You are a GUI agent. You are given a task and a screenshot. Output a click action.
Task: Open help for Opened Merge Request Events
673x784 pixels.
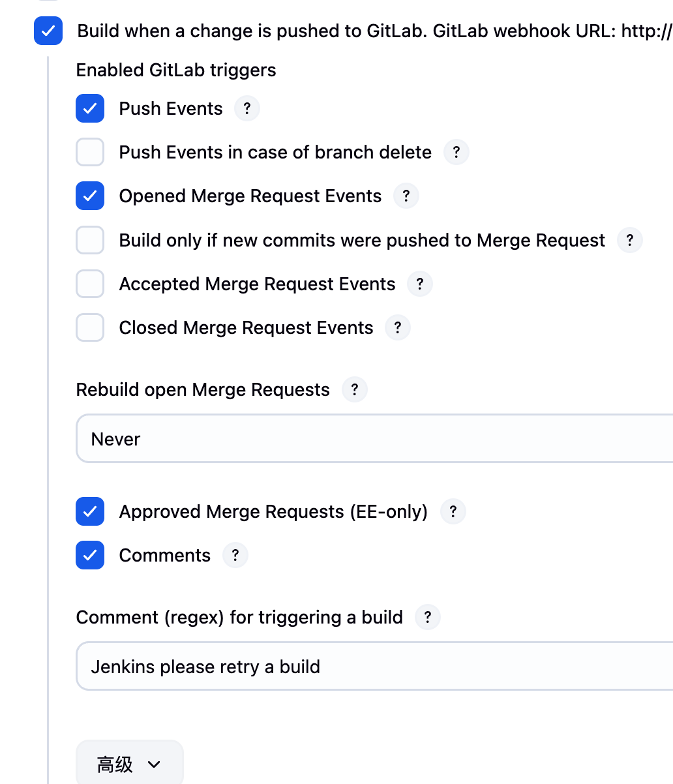(406, 196)
